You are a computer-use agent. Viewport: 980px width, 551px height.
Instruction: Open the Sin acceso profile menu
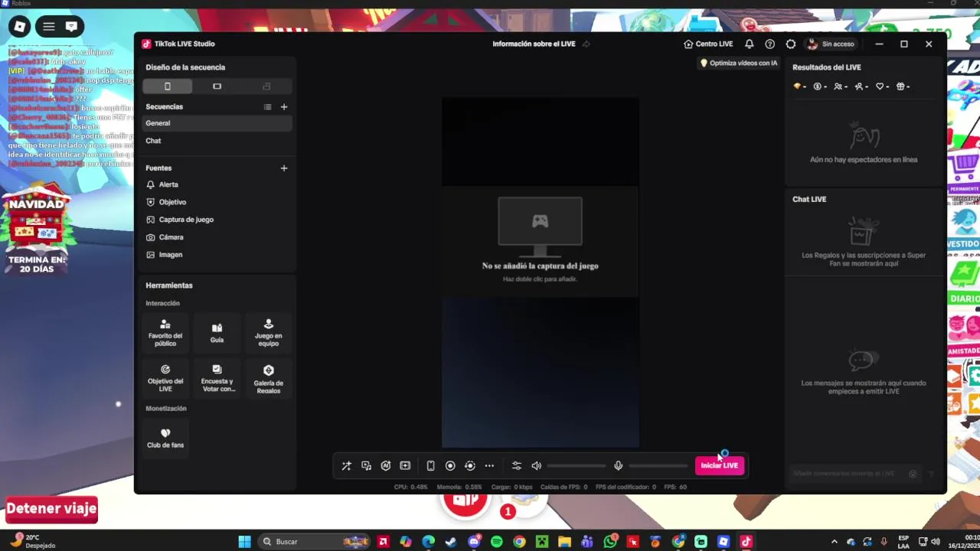pyautogui.click(x=831, y=44)
